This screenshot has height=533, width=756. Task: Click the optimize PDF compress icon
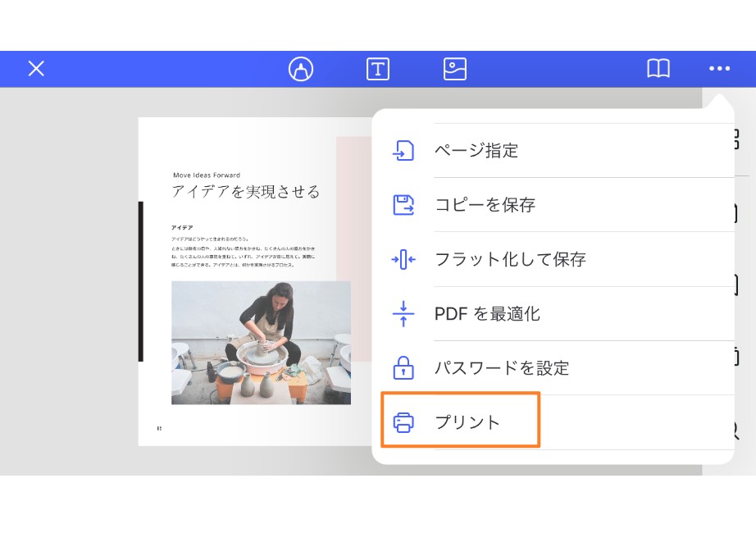pyautogui.click(x=403, y=314)
